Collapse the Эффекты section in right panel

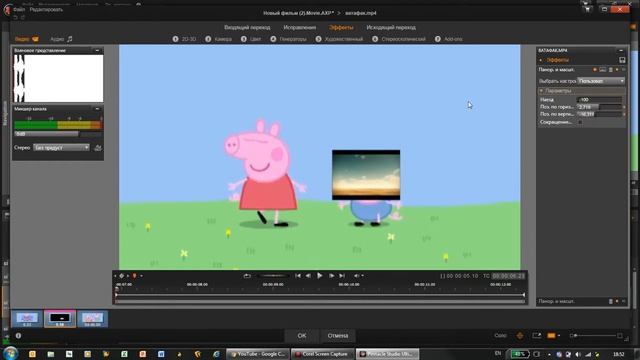pos(541,60)
